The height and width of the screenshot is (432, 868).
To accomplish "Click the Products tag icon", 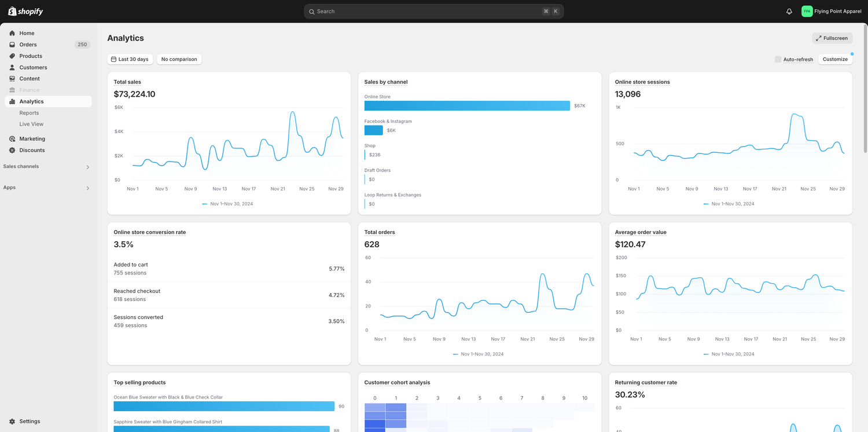I will coord(12,56).
